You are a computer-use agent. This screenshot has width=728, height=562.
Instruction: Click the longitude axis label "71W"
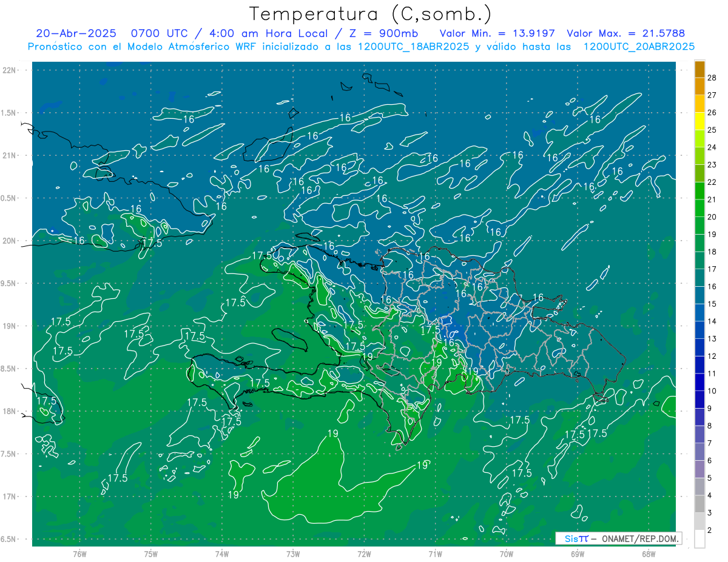435,554
